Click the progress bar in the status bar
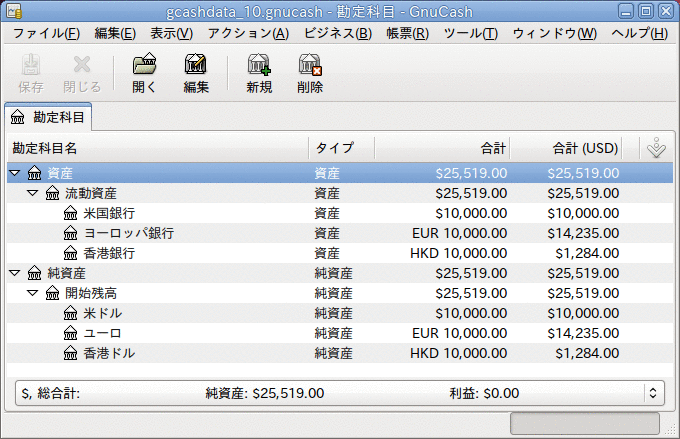Screen dimensions: 680x439 (585, 423)
